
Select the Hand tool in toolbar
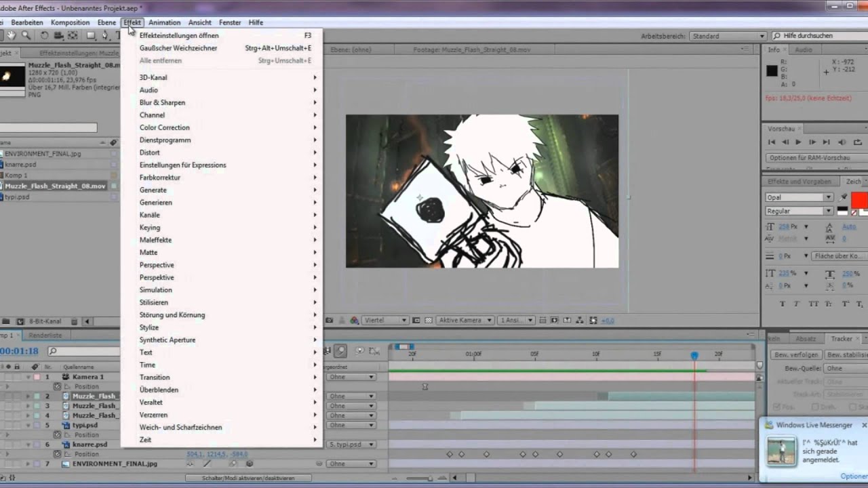pos(12,36)
